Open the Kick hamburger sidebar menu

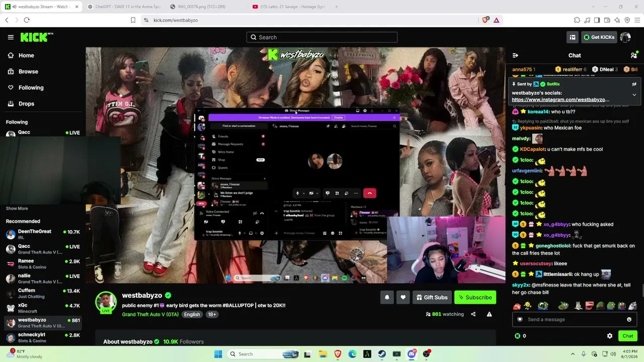tap(11, 37)
